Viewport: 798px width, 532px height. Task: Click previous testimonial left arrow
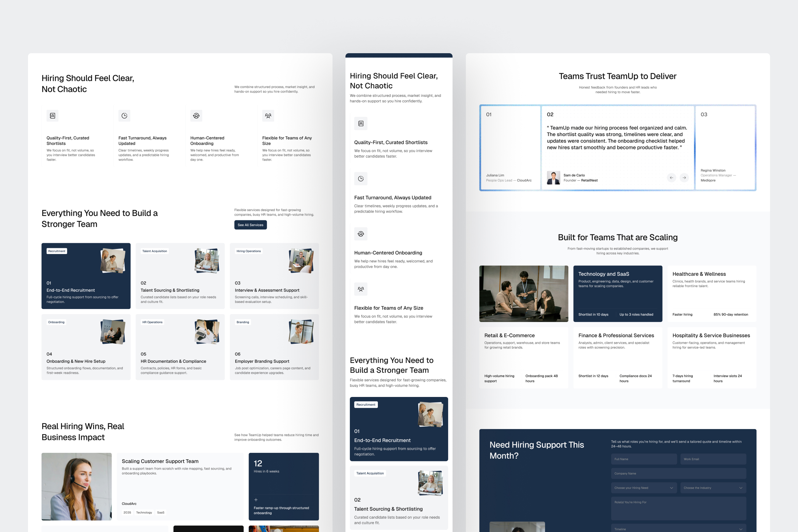pos(671,178)
